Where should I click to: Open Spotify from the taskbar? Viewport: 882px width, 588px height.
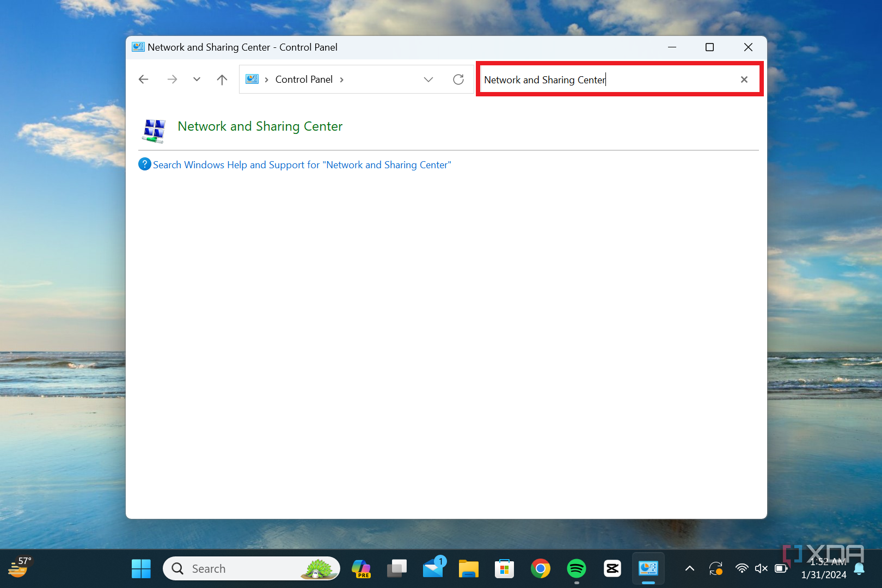coord(576,569)
